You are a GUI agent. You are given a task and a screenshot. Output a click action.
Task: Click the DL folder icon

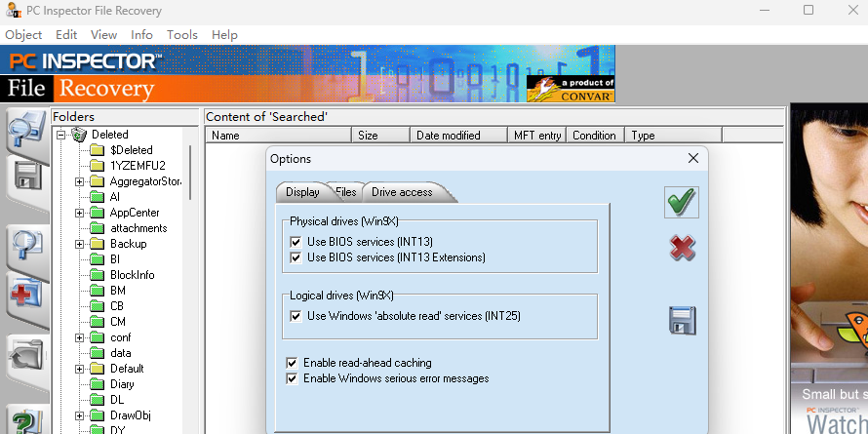tap(97, 399)
